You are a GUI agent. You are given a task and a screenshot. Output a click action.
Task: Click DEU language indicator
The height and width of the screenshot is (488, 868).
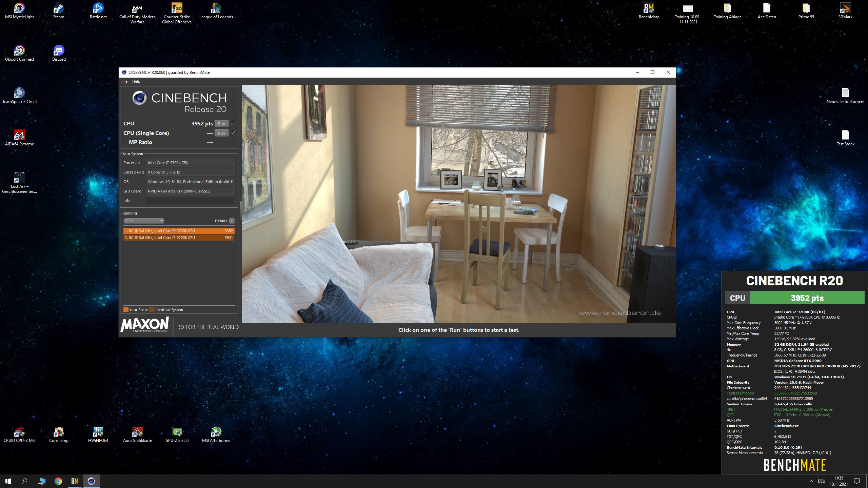point(821,481)
